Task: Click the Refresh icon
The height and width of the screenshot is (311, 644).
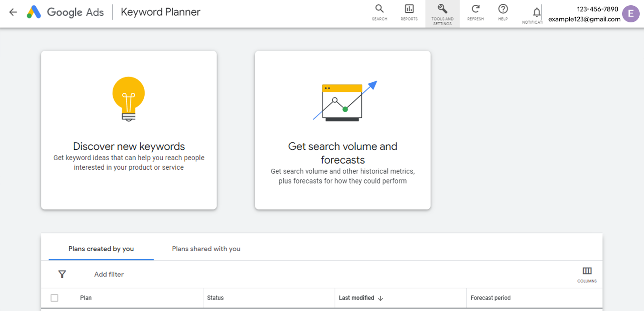Action: 476,12
